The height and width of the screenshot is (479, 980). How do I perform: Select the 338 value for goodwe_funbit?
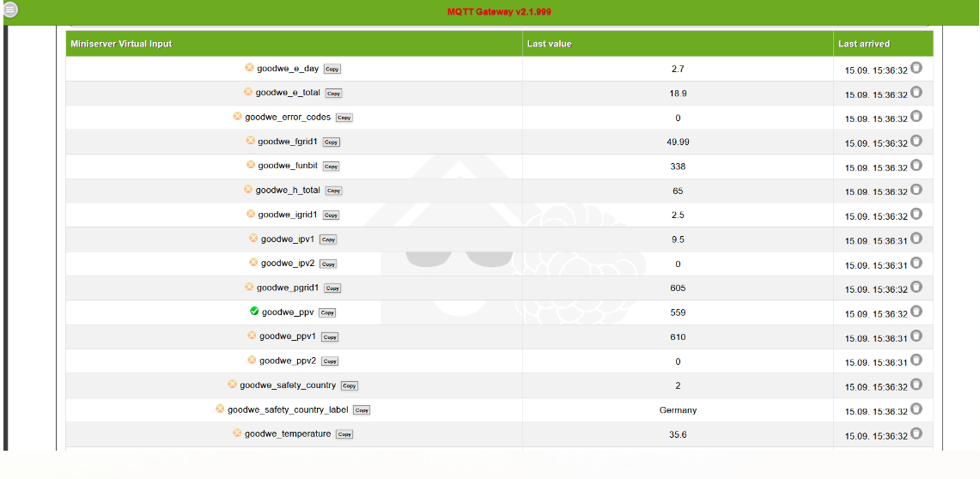coord(679,167)
